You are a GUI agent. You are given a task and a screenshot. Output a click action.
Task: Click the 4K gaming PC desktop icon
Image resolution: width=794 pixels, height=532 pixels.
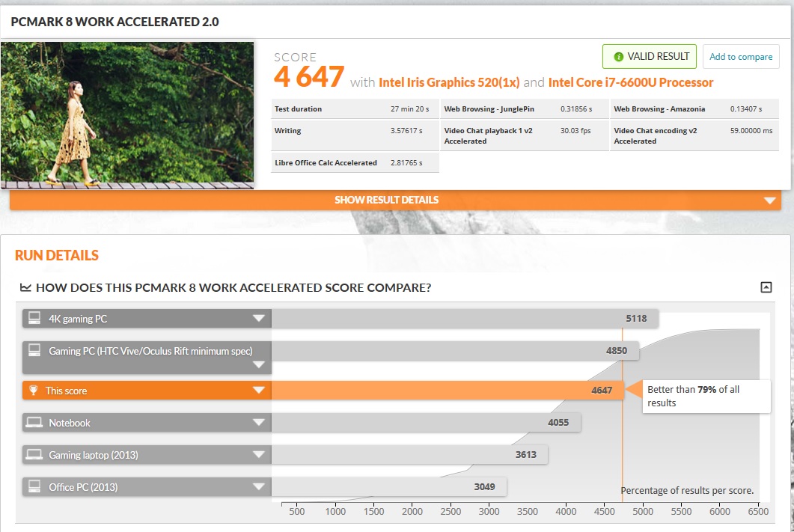pos(34,318)
